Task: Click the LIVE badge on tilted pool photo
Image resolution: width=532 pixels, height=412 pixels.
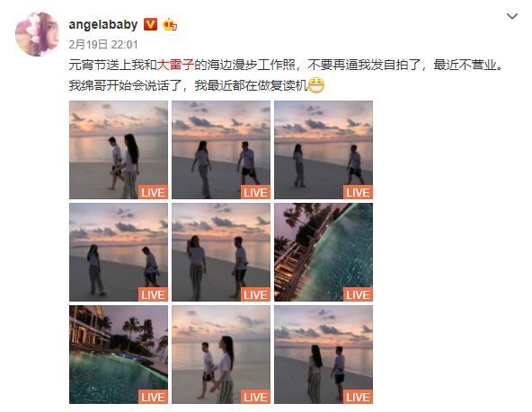Action: coord(358,294)
